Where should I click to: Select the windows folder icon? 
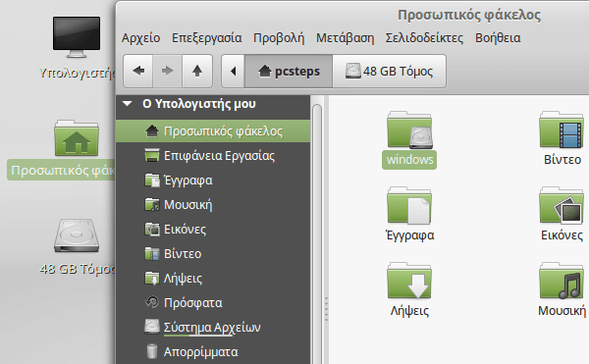[x=409, y=130]
